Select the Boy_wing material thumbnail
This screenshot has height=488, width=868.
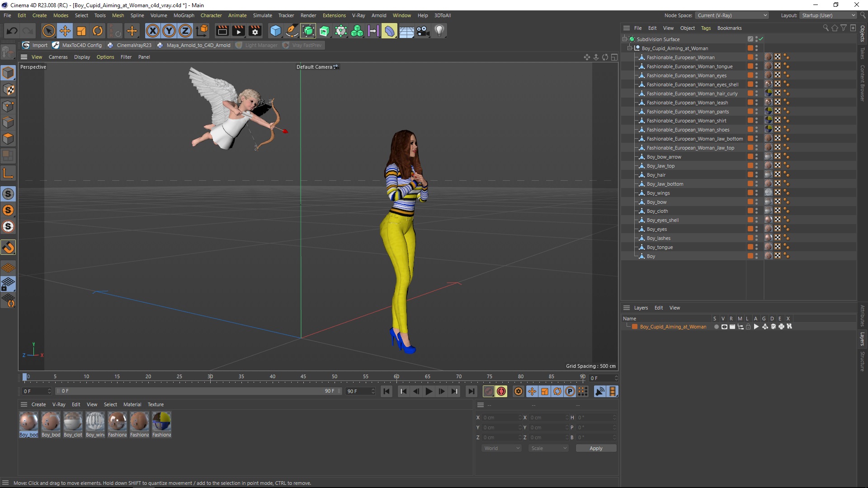click(95, 425)
